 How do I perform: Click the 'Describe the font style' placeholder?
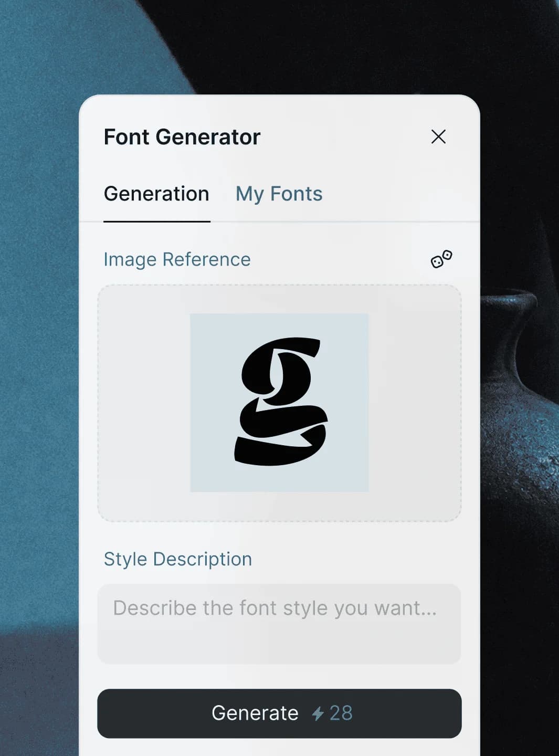(x=275, y=608)
